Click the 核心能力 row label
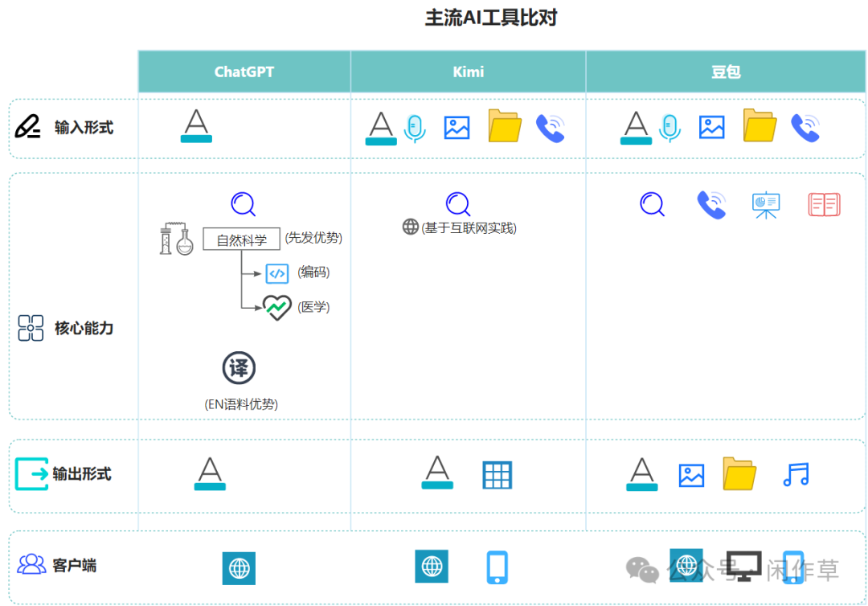This screenshot has height=606, width=868. (84, 328)
